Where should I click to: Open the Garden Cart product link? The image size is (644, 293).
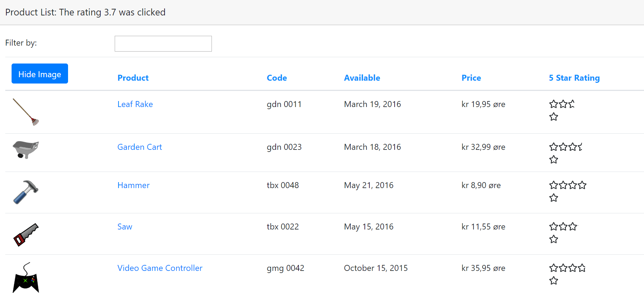[x=140, y=147]
